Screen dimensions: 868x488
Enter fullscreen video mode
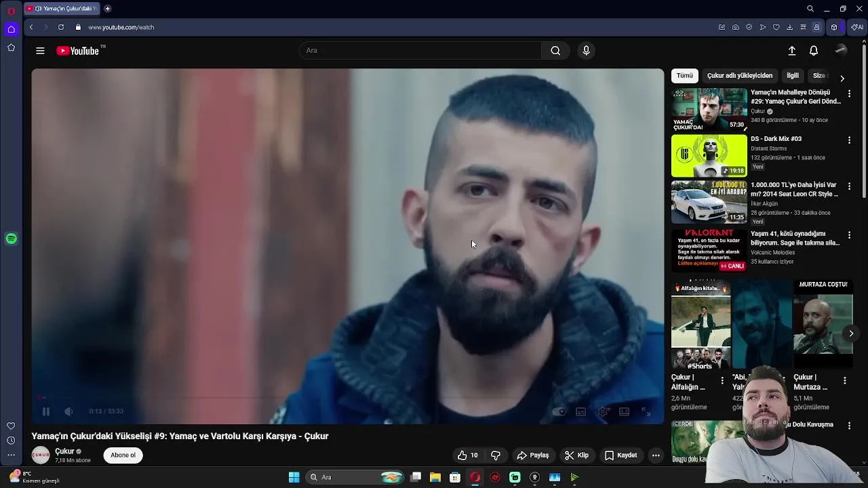[646, 411]
